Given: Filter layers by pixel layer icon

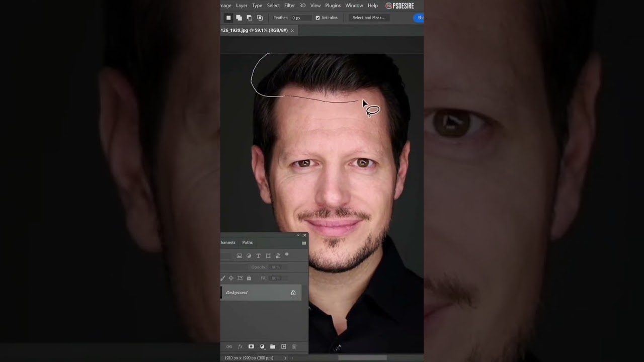Looking at the screenshot, I should pyautogui.click(x=239, y=256).
